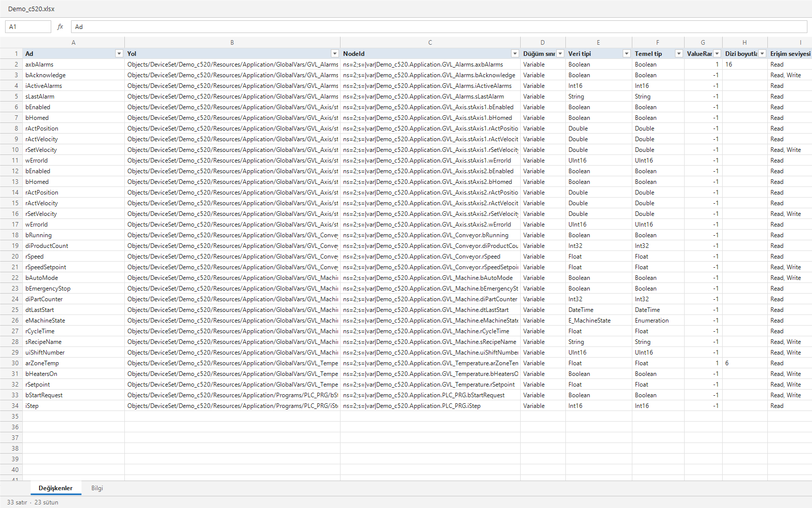812x508 pixels.
Task: Select column C header
Action: [430, 43]
